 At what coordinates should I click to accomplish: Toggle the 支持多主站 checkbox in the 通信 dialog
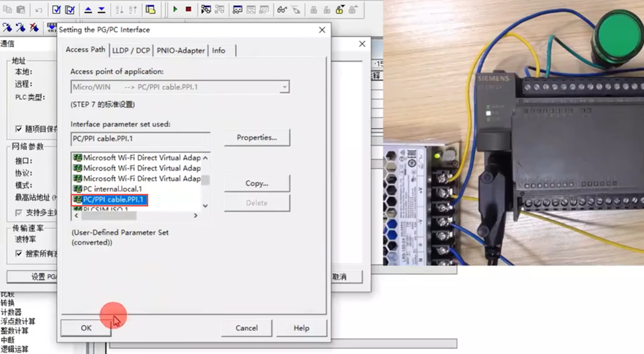19,213
